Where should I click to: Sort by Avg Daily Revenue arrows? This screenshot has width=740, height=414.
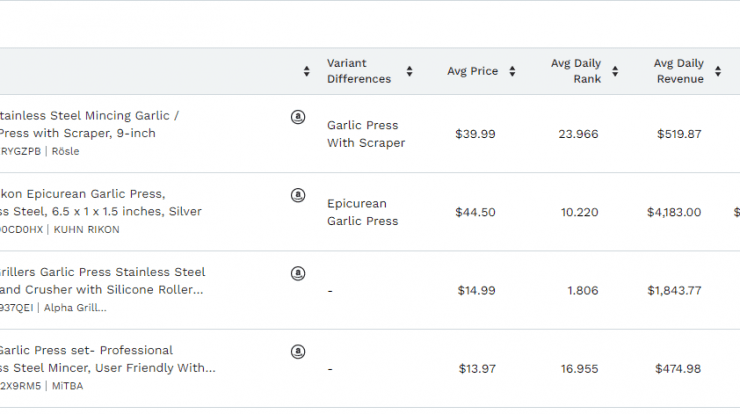click(718, 71)
